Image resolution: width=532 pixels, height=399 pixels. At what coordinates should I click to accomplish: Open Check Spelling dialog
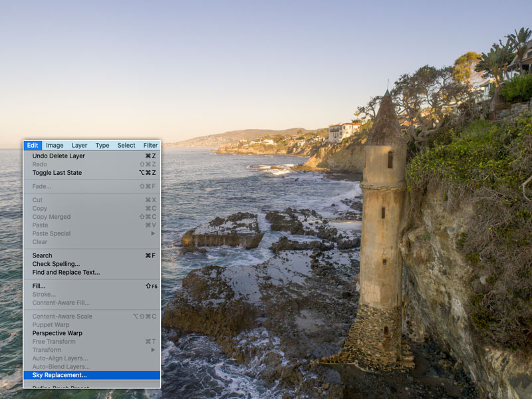tap(56, 264)
